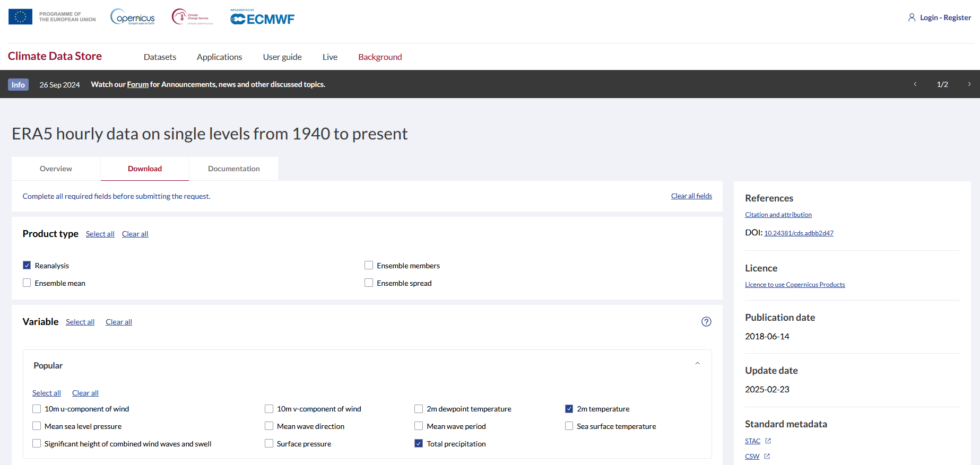This screenshot has width=980, height=465.
Task: Collapse the Popular variables section
Action: tap(697, 364)
